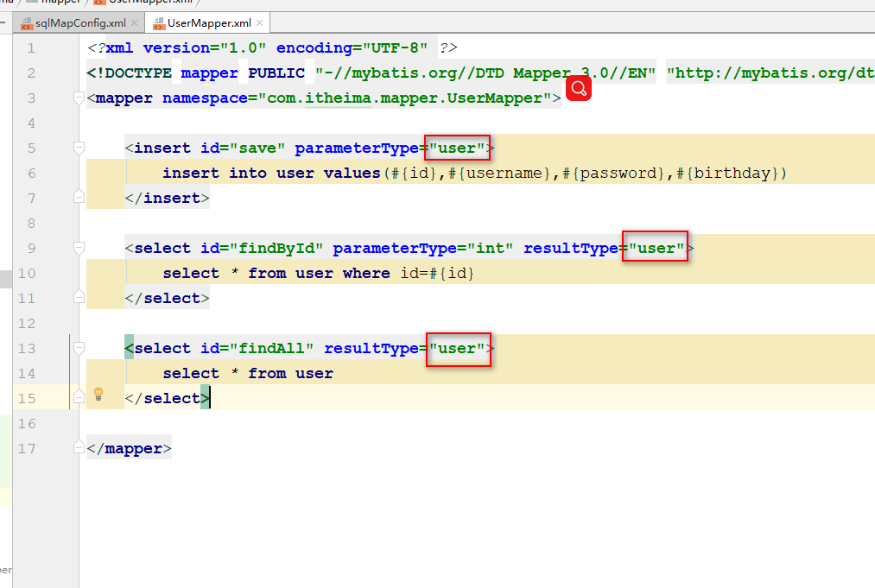Click the lightbulb intention icon on line 15
This screenshot has width=875, height=588.
98,394
